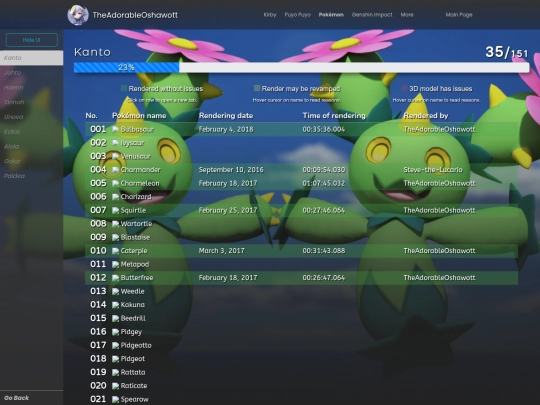The image size is (540, 405).
Task: Click the 'Render may be revamped' legend swatch
Action: point(257,89)
